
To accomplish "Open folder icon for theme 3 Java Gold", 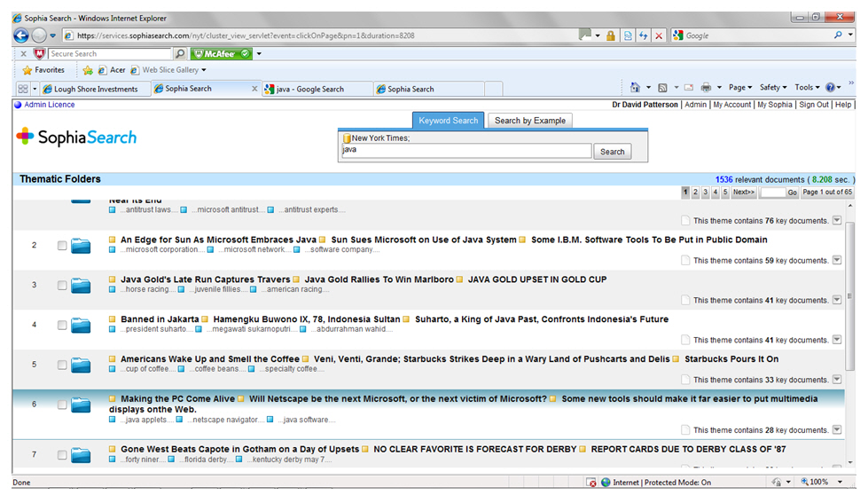I will [81, 286].
